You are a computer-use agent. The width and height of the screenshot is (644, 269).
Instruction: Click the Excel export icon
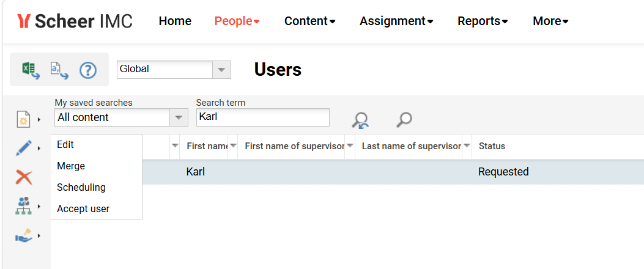pos(31,70)
